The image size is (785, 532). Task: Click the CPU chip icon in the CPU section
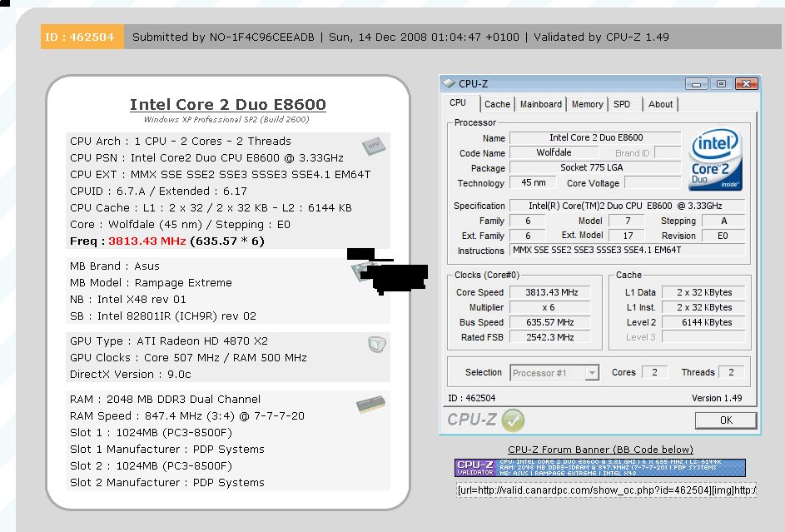coord(373,147)
